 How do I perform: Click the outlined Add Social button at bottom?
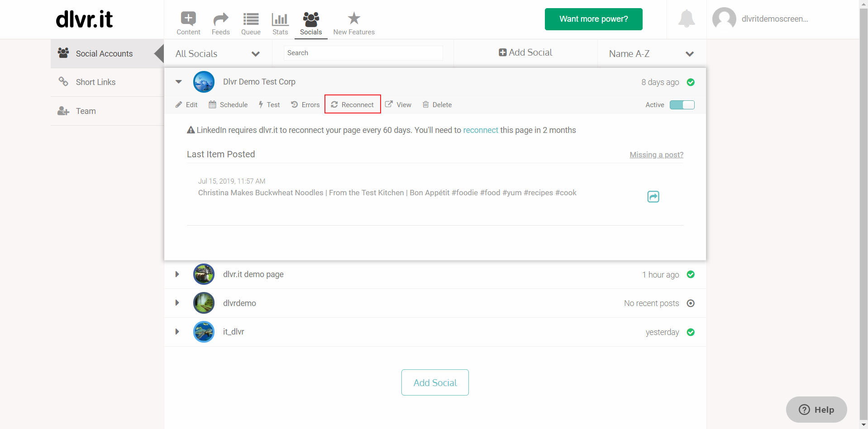point(435,382)
